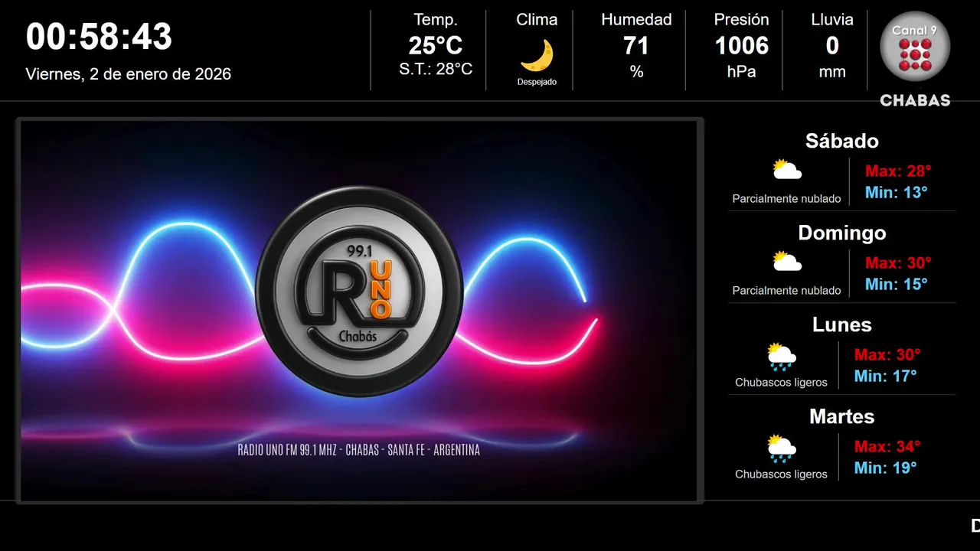This screenshot has height=551, width=980.
Task: Click the Humedad value 71
Action: tap(636, 46)
